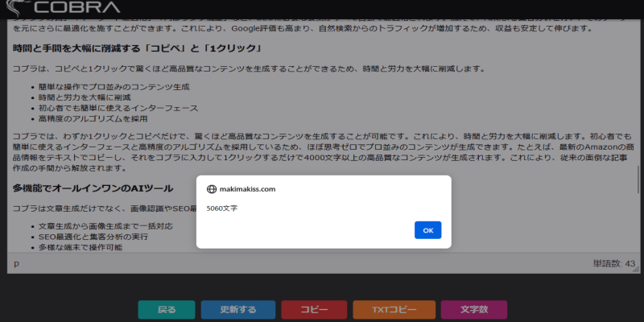The width and height of the screenshot is (644, 322).
Task: Click the orange TXTコピー button
Action: click(x=394, y=310)
